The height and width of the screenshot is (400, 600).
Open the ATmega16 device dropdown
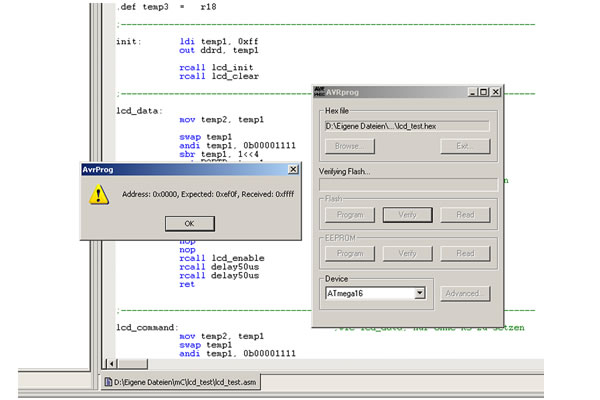pyautogui.click(x=420, y=293)
